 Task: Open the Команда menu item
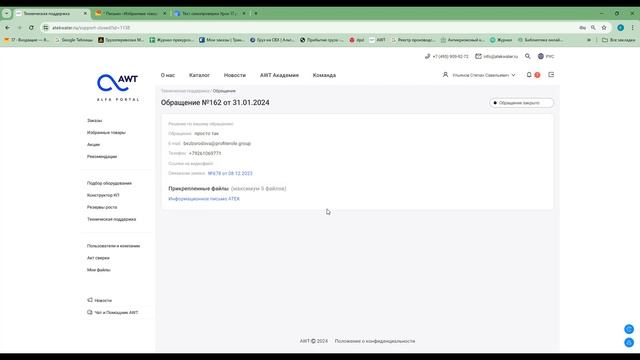tap(324, 75)
